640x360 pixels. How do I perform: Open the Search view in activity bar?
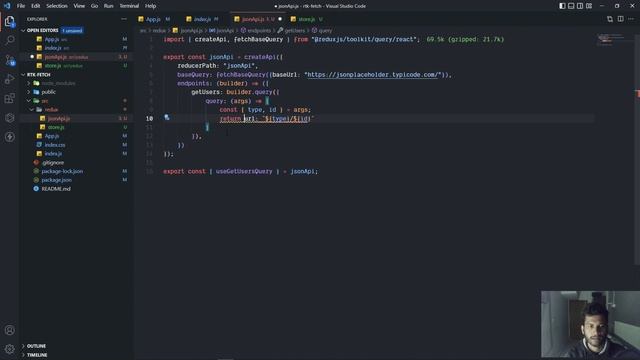click(9, 40)
